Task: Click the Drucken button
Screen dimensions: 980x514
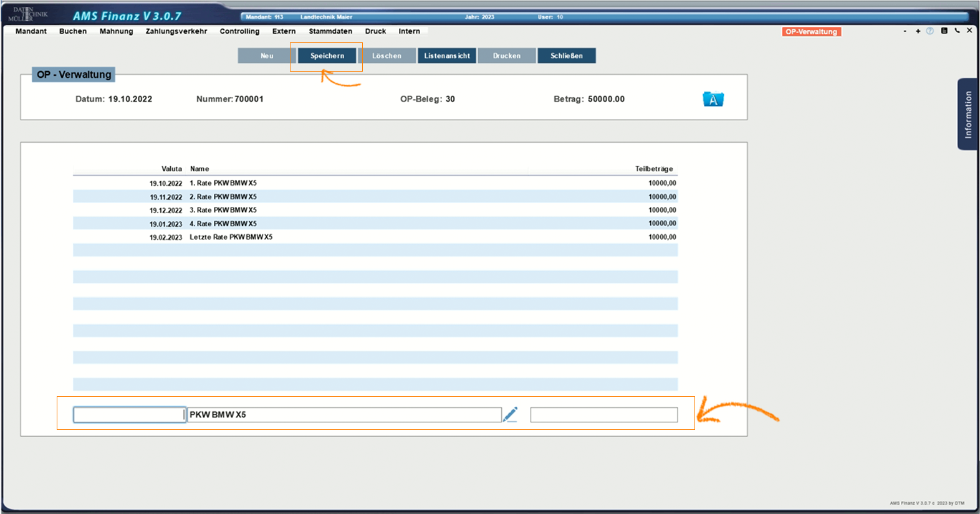Action: (x=506, y=55)
